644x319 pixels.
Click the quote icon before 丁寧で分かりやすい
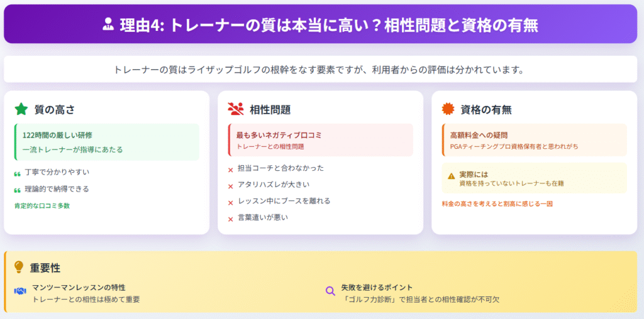pyautogui.click(x=17, y=174)
